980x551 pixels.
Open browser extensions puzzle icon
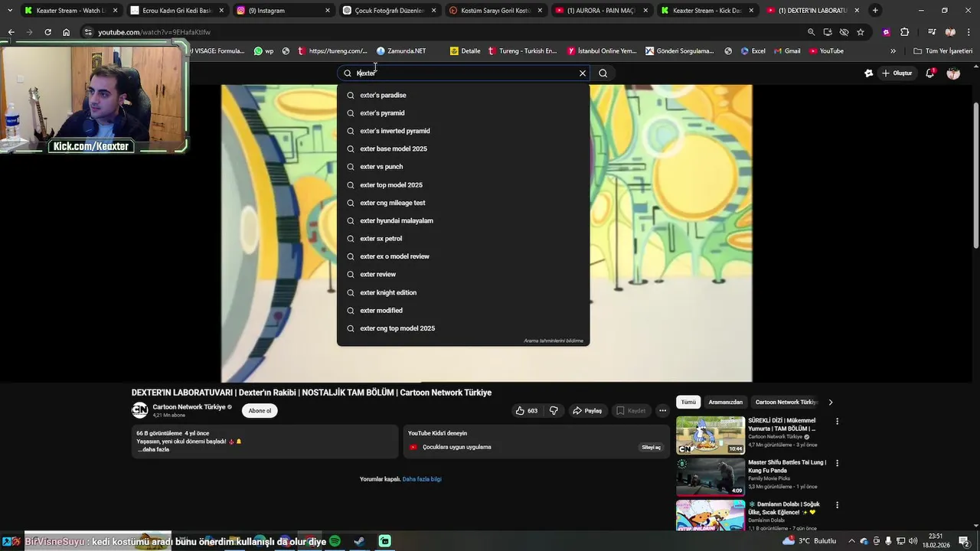[x=904, y=32]
